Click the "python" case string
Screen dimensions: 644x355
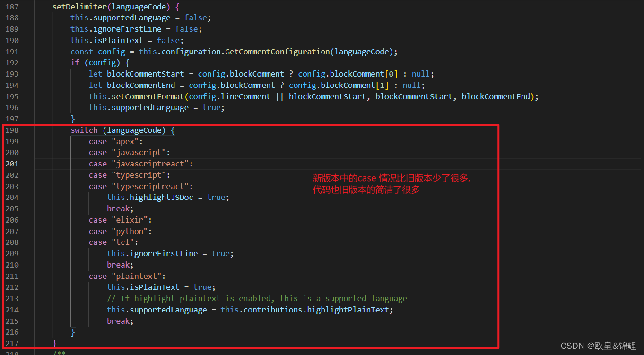(130, 232)
